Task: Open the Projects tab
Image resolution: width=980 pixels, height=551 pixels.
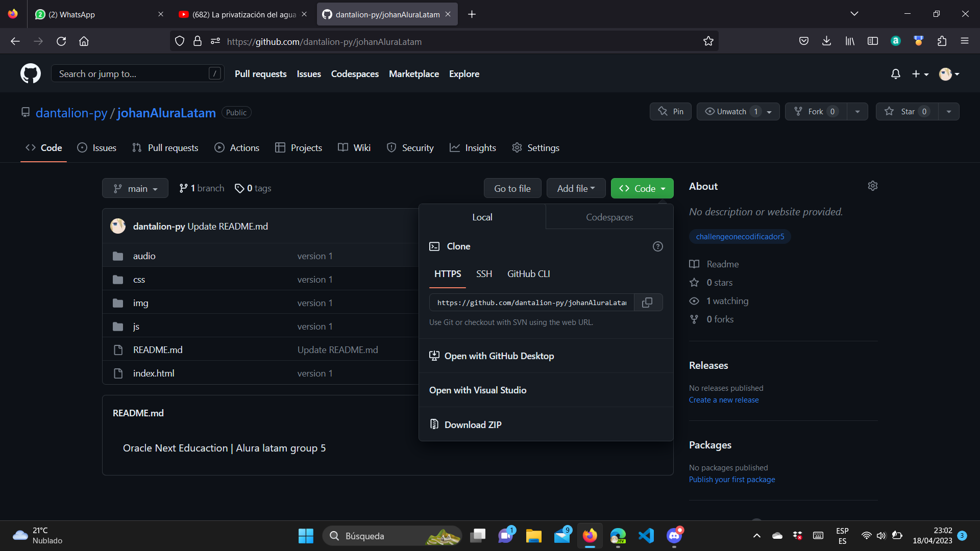Action: 299,148
